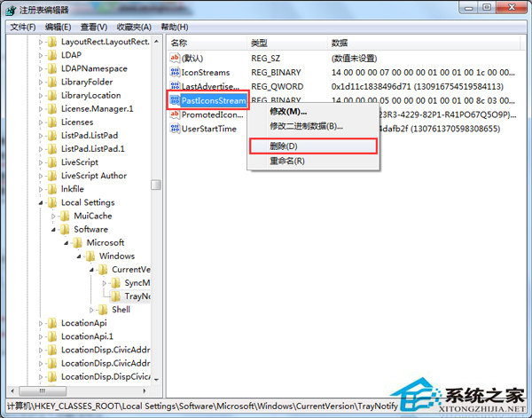Screen dimensions: 532x418
Task: Click tree scroll up arrow
Action: pos(156,42)
